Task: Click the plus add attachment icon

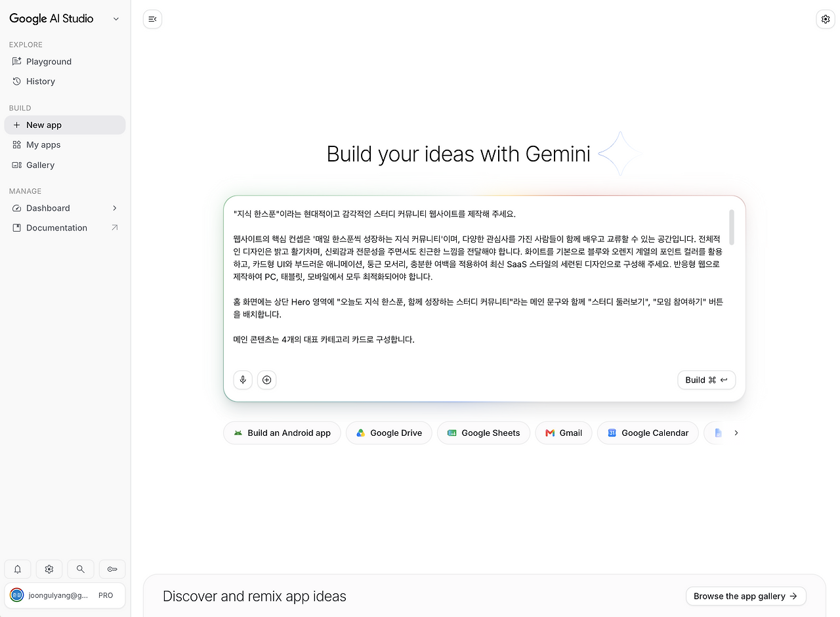Action: pyautogui.click(x=266, y=380)
